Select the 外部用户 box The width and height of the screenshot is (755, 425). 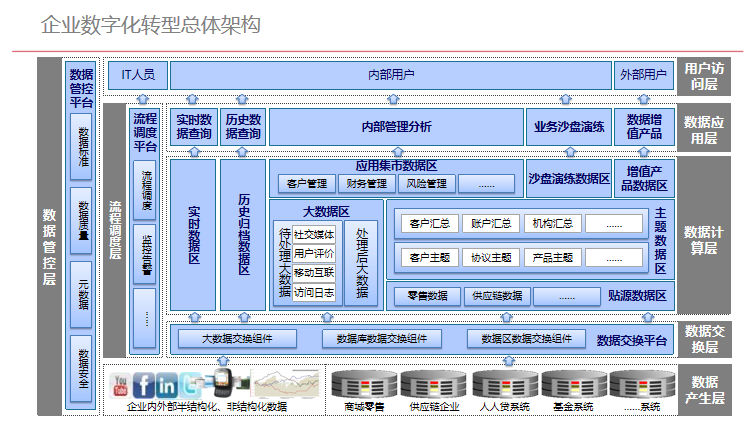pos(643,75)
